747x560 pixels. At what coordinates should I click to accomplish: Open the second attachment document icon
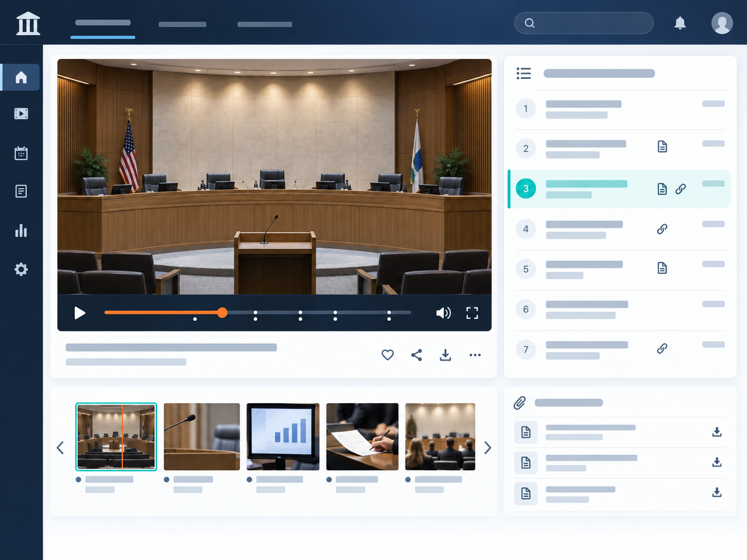click(x=526, y=463)
